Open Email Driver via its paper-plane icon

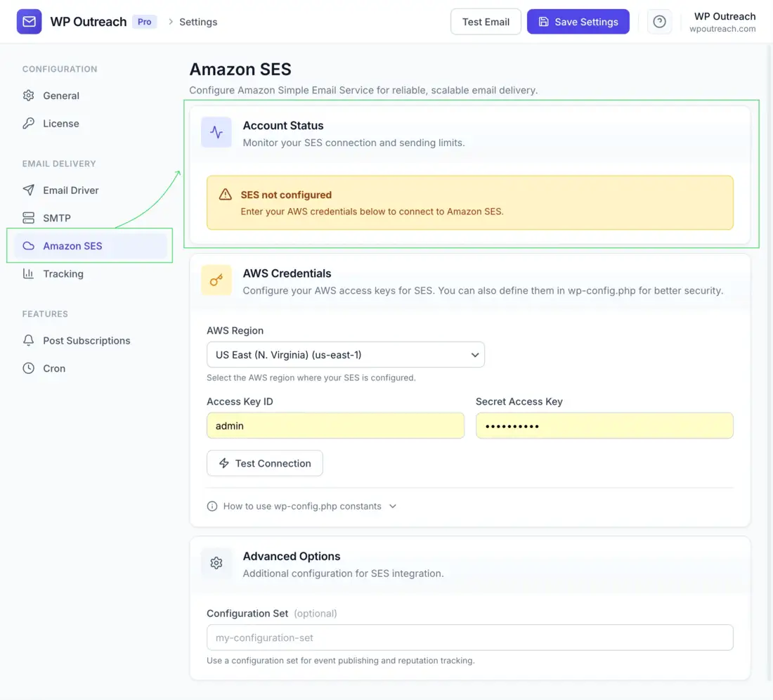pos(30,190)
